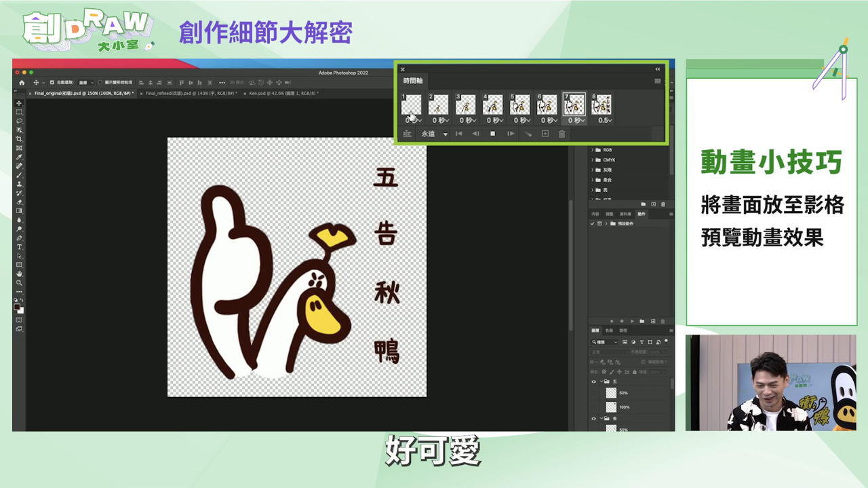Screen dimensions: 868x488
Task: Select the Rectangle shape tool
Action: pyautogui.click(x=19, y=264)
